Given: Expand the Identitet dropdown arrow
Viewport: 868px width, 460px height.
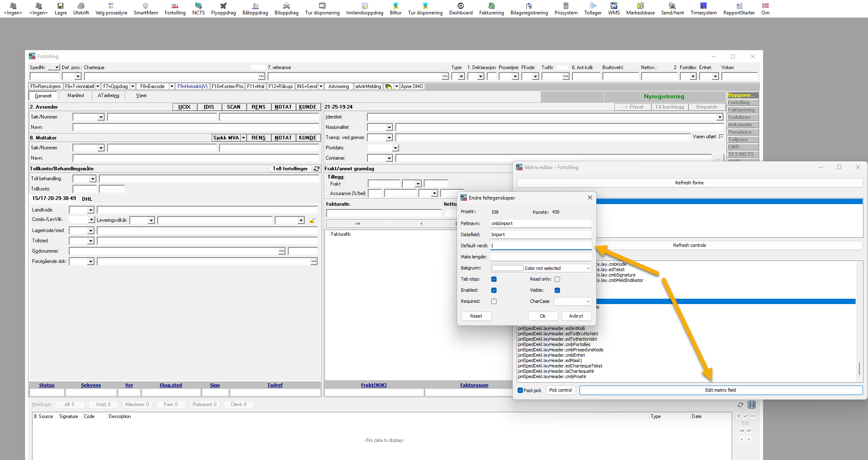Looking at the screenshot, I should 720,117.
